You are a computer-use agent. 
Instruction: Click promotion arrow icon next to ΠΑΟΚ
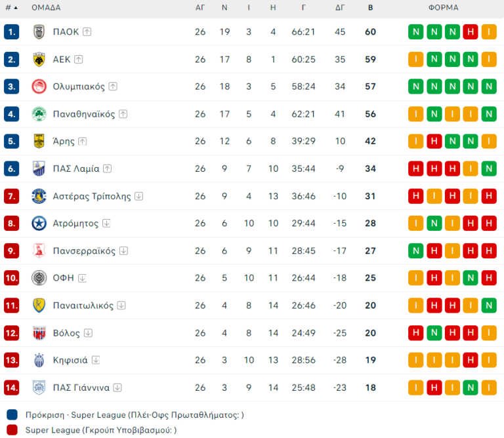click(x=87, y=31)
